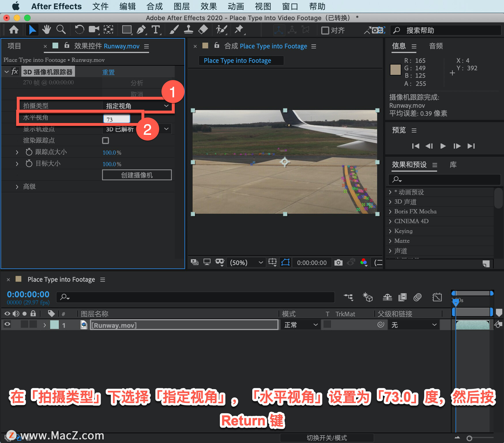Select the Brush tool
This screenshot has width=504, height=443.
pyautogui.click(x=174, y=30)
